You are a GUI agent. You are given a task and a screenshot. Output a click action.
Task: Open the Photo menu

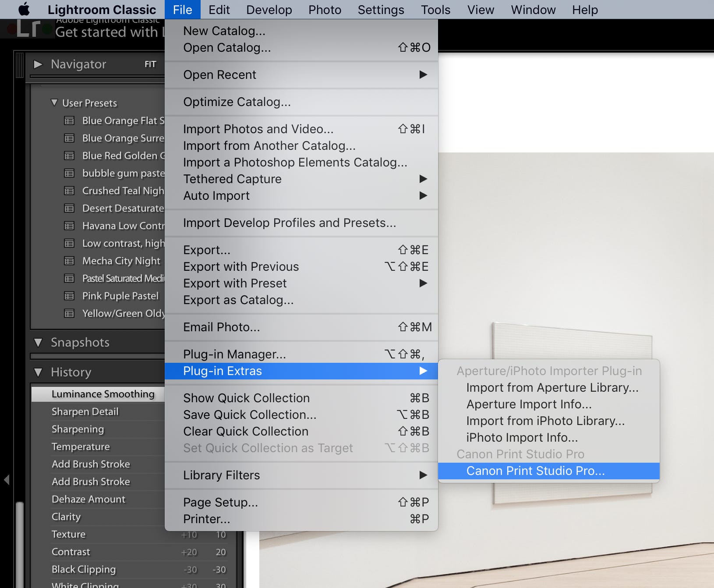coord(325,9)
